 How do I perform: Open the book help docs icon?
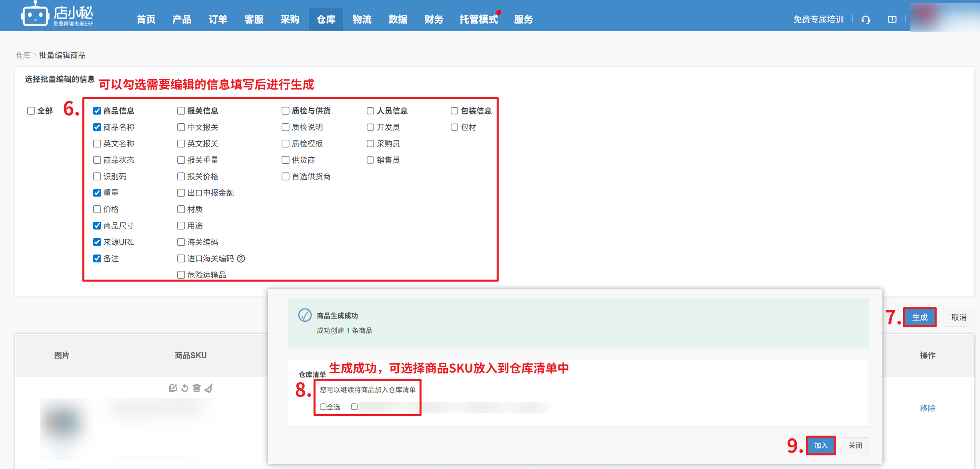coord(892,20)
